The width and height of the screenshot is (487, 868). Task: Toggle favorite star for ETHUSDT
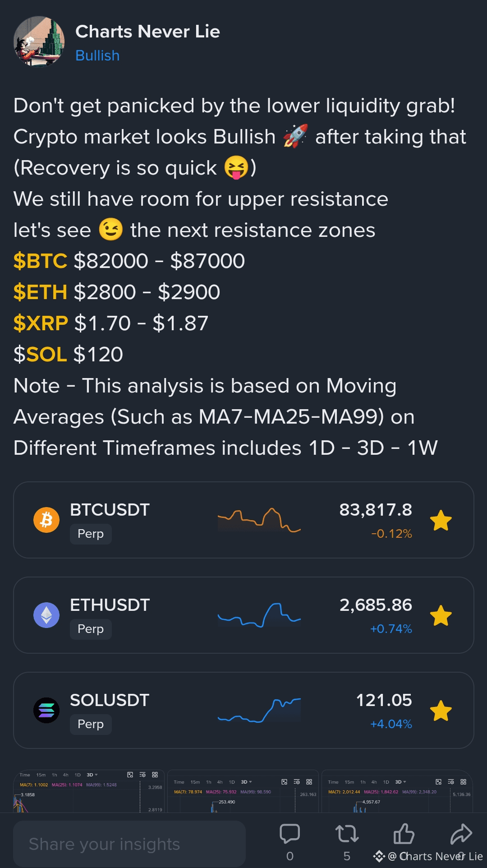click(441, 615)
